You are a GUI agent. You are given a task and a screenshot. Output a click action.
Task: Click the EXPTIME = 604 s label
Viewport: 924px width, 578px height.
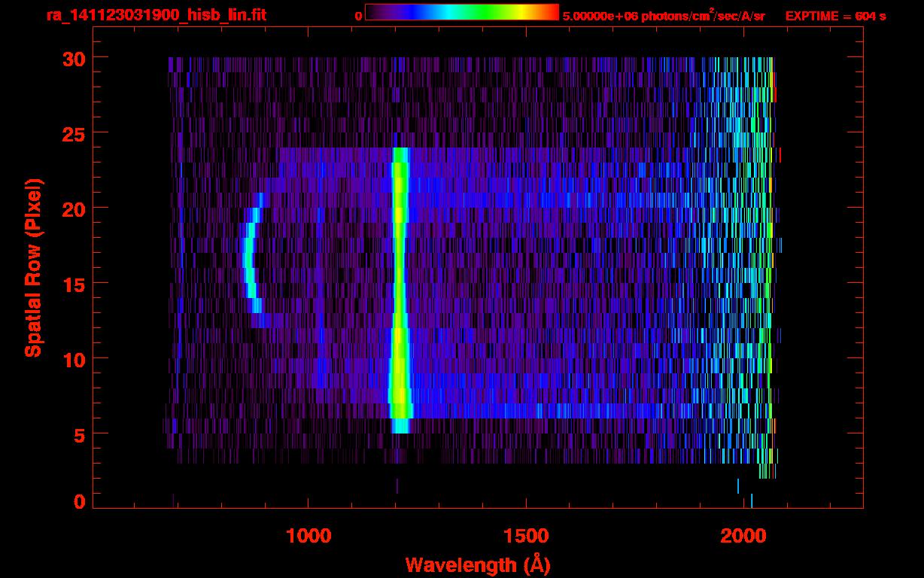(x=835, y=16)
